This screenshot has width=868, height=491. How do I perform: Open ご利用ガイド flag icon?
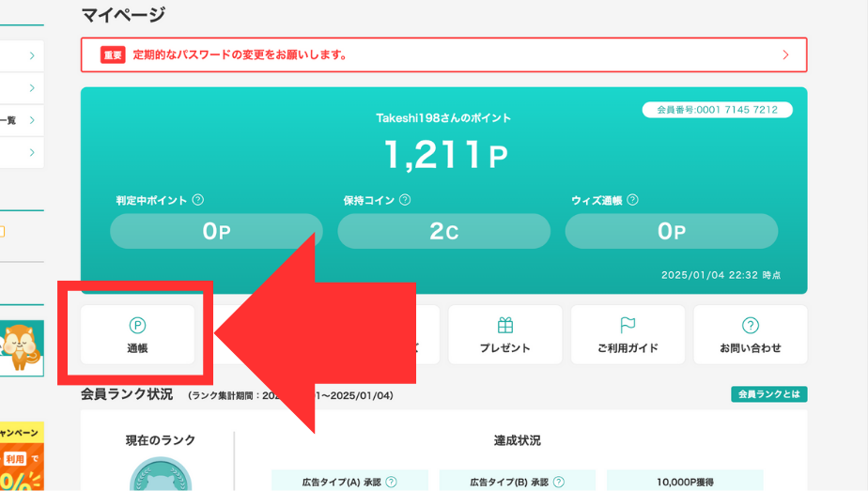click(x=628, y=326)
